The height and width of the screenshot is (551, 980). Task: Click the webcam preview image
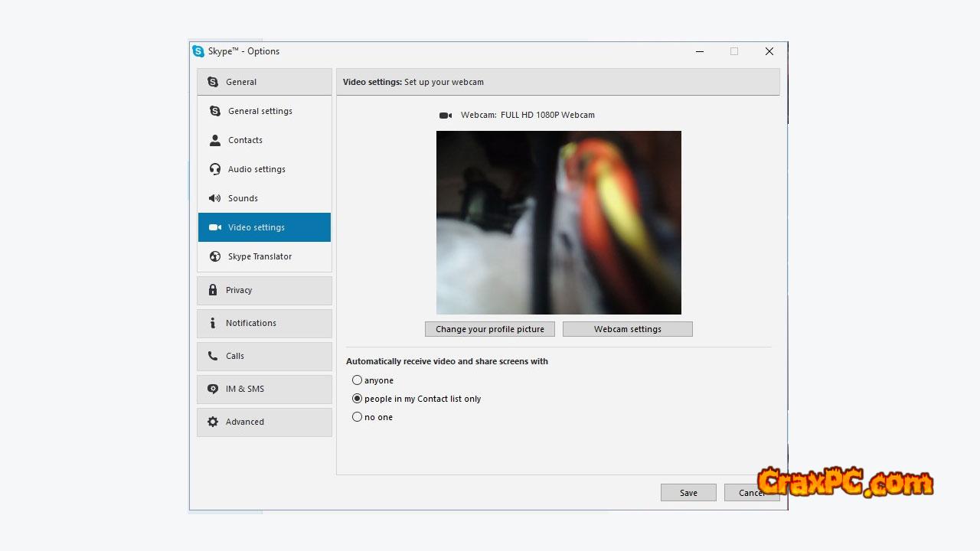[559, 222]
